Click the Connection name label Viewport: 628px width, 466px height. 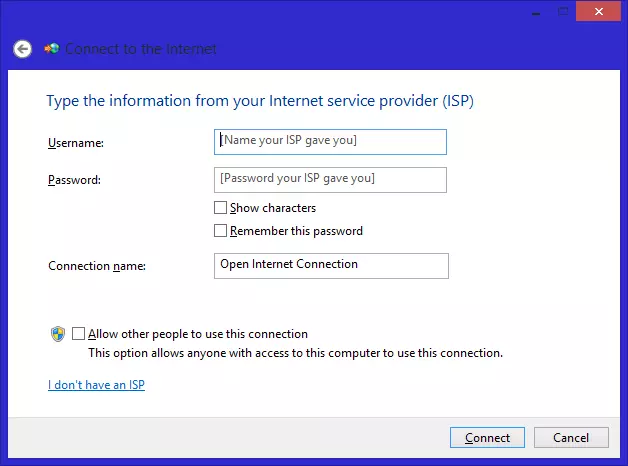pyautogui.click(x=97, y=266)
